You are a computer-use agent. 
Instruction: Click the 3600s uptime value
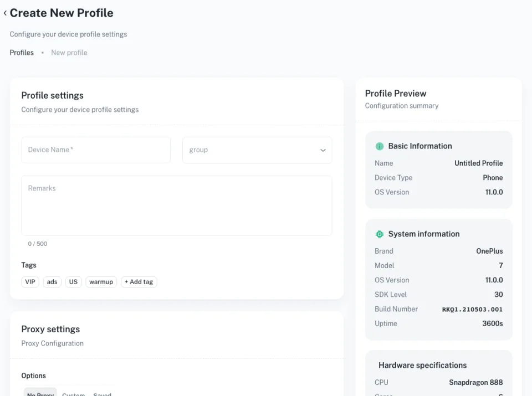492,323
